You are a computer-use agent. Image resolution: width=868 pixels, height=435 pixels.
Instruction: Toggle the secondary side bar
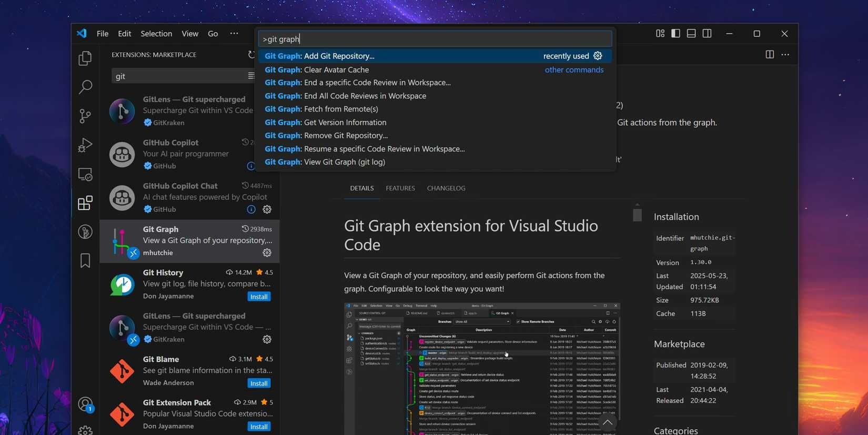coord(707,33)
